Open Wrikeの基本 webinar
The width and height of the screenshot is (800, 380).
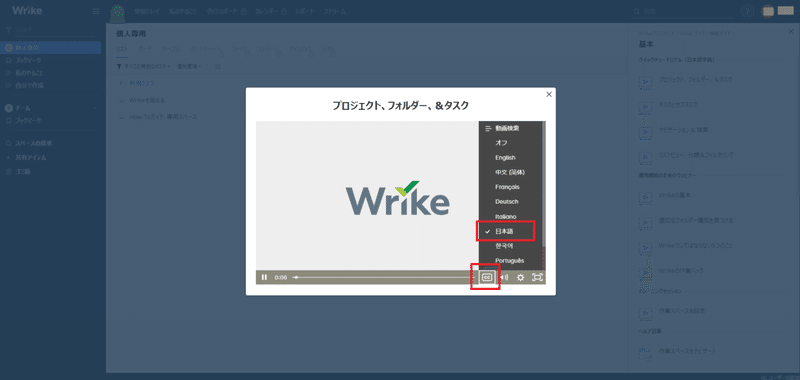675,195
